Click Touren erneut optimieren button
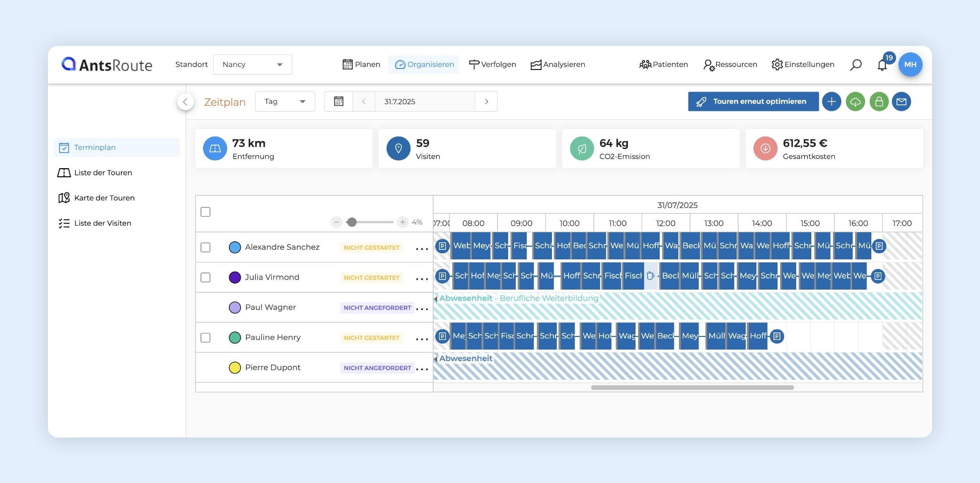980x483 pixels. (x=753, y=102)
